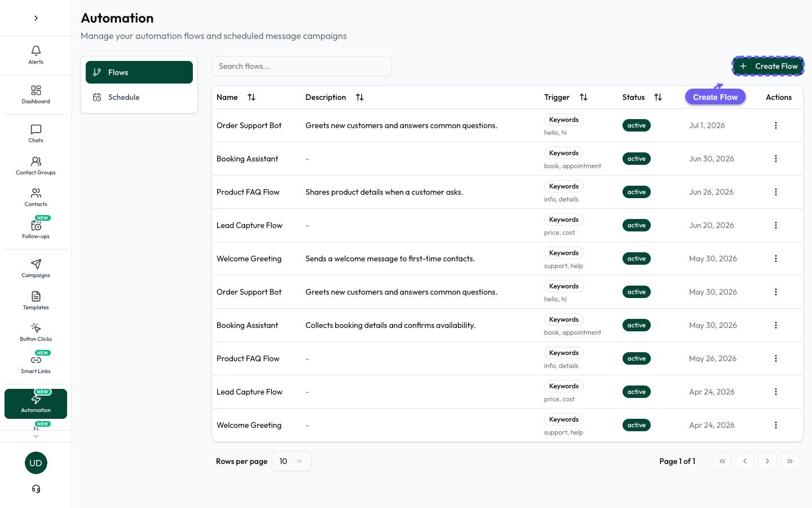Open the Contacts page icon

click(x=36, y=193)
